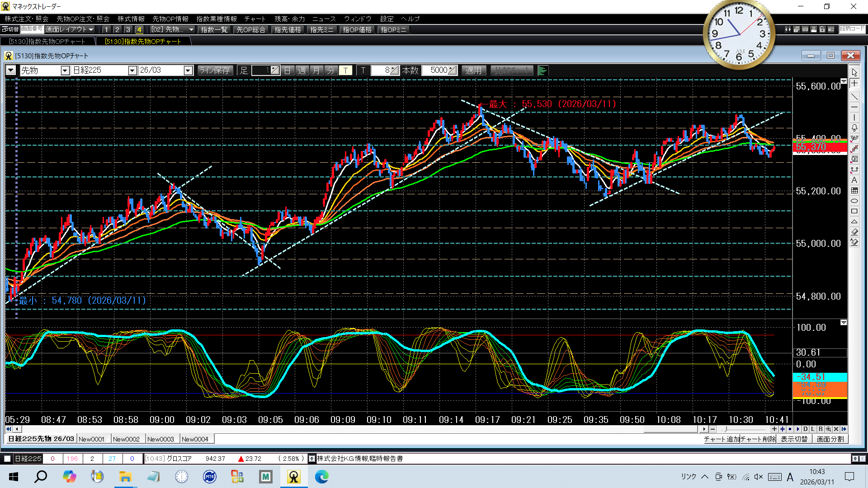Image resolution: width=868 pixels, height=488 pixels.
Task: Open the 26/03 contract month dropdown
Action: pyautogui.click(x=188, y=70)
